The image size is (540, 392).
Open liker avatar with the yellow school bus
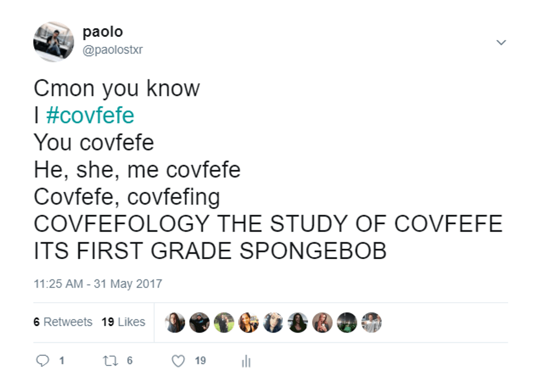pos(249,323)
